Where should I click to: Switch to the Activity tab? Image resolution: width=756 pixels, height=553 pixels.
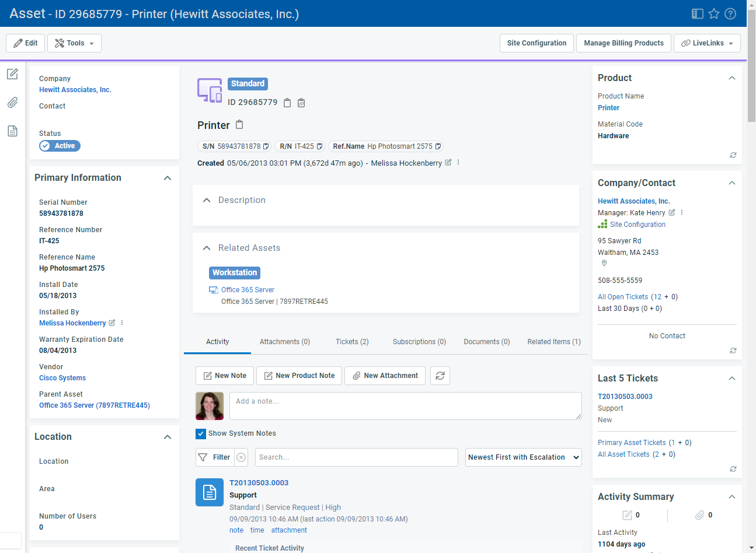point(217,342)
